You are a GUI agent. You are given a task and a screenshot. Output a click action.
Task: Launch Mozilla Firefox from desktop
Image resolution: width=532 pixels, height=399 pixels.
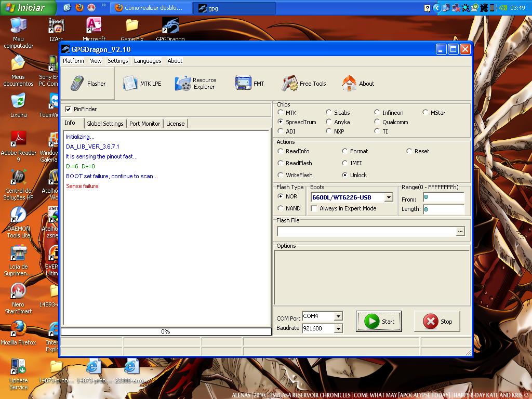point(18,333)
